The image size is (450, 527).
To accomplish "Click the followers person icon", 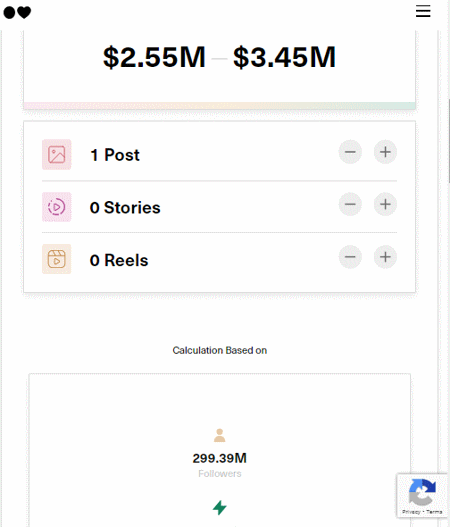I will click(x=219, y=435).
